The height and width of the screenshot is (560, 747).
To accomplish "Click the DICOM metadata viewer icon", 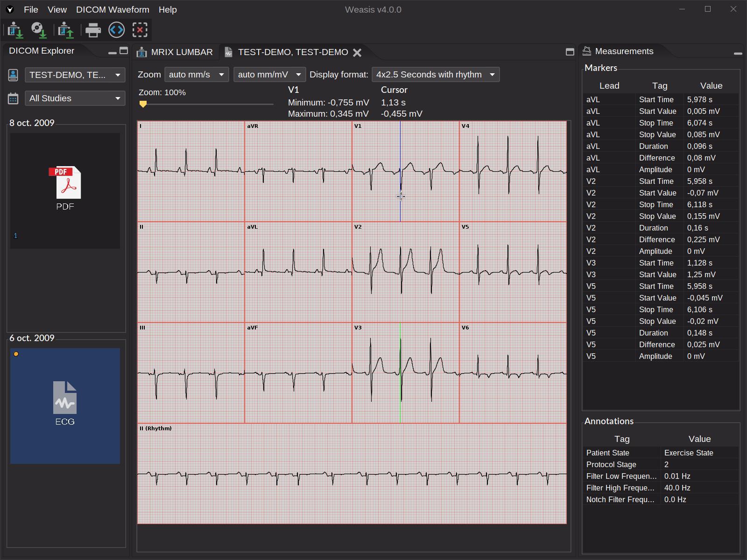I will click(117, 30).
